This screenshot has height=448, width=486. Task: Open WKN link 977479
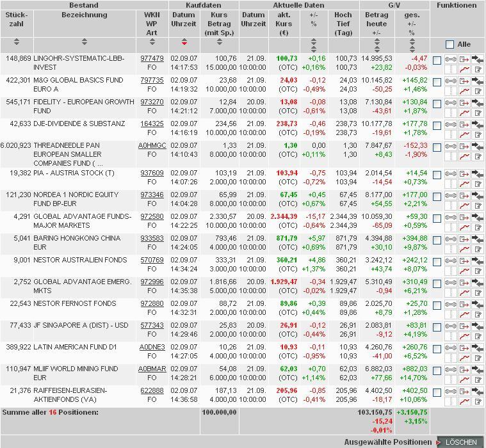point(152,58)
